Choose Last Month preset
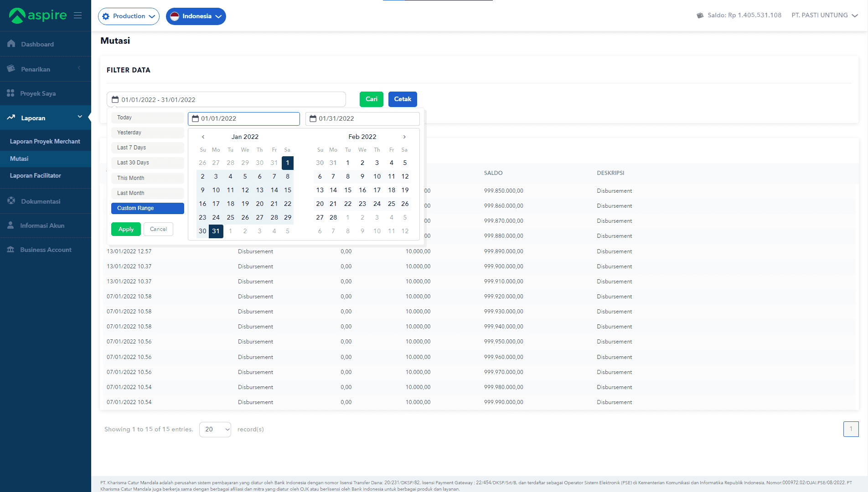 coord(148,193)
